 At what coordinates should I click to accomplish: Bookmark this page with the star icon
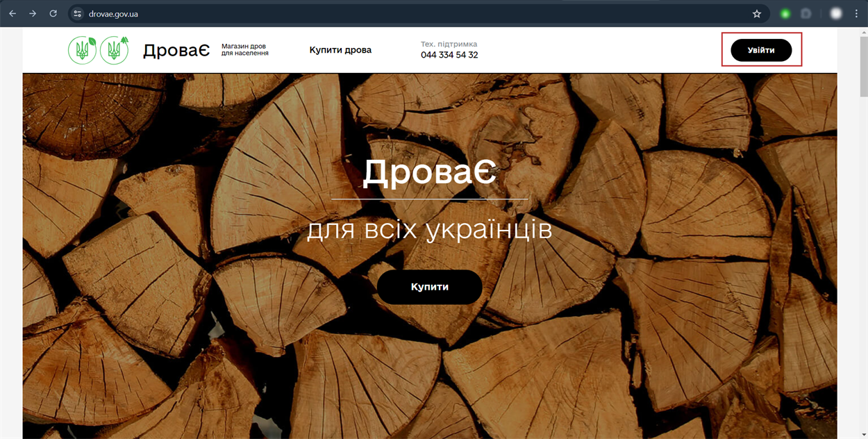click(x=757, y=13)
